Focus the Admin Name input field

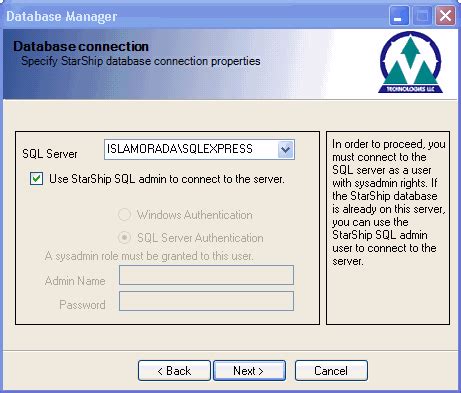pos(206,275)
